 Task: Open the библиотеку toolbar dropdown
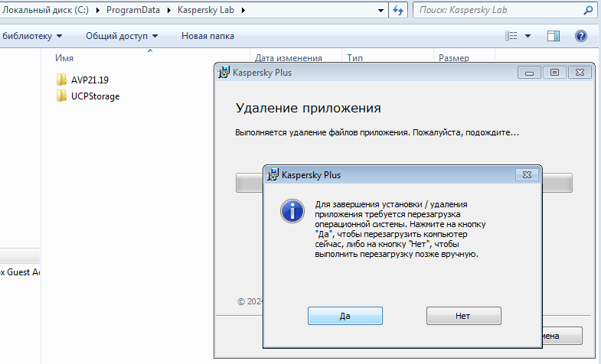31,36
